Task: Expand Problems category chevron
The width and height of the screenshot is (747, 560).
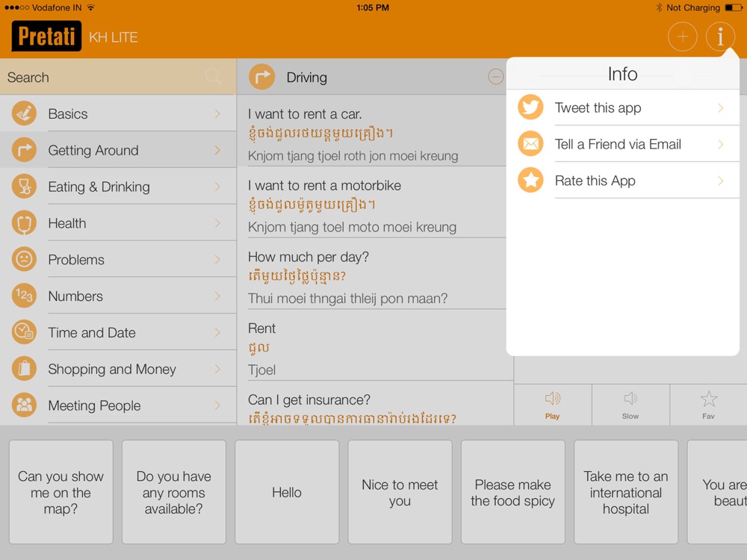Action: (217, 260)
